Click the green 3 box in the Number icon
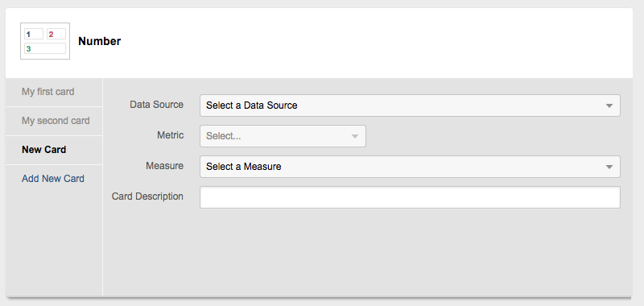The height and width of the screenshot is (306, 644). 45,48
